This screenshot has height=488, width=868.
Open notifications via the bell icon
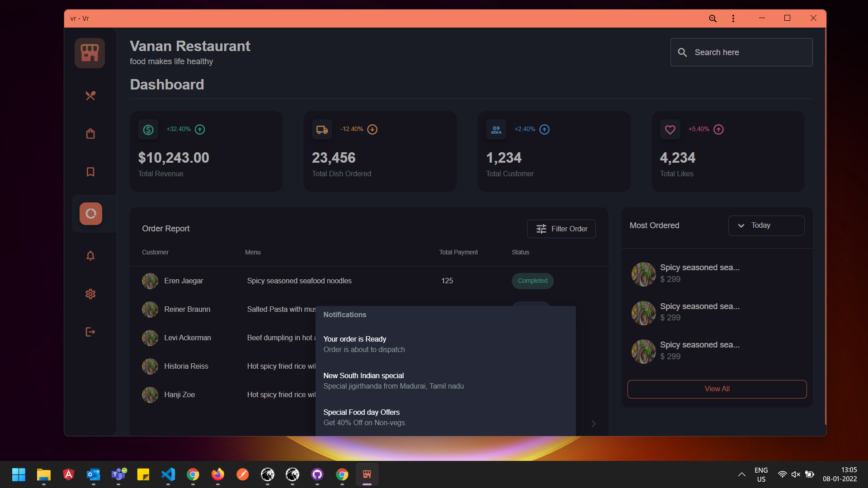point(90,256)
